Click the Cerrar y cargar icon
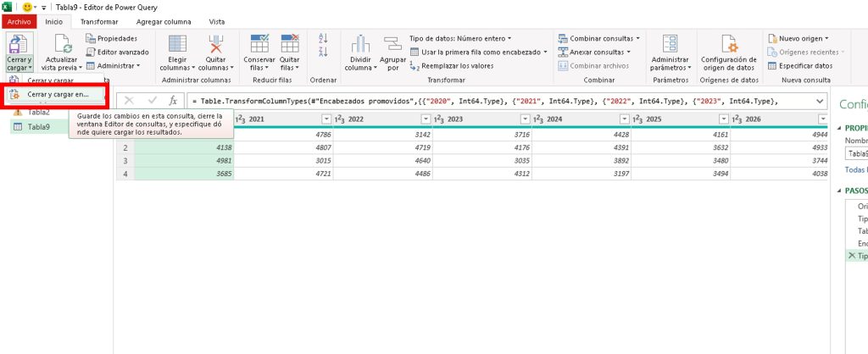 coord(19,45)
